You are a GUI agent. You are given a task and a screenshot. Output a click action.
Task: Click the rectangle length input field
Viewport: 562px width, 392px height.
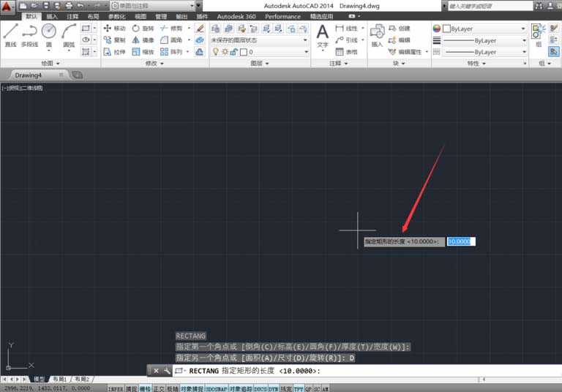(461, 241)
